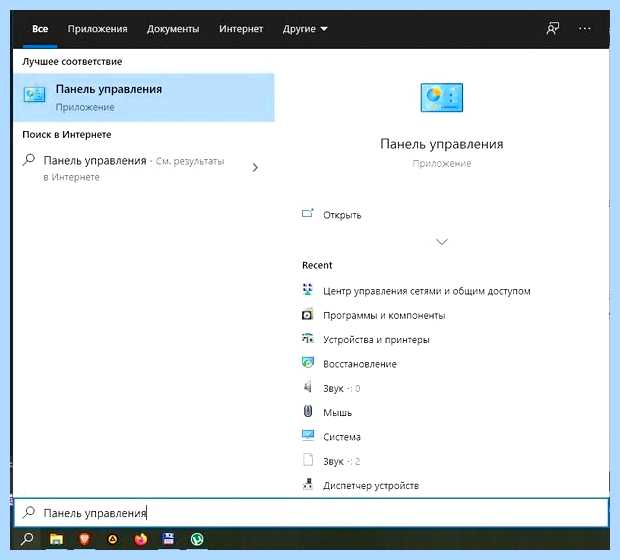Click the large Control Panel icon in preview pane
The width and height of the screenshot is (620, 560).
tap(442, 97)
